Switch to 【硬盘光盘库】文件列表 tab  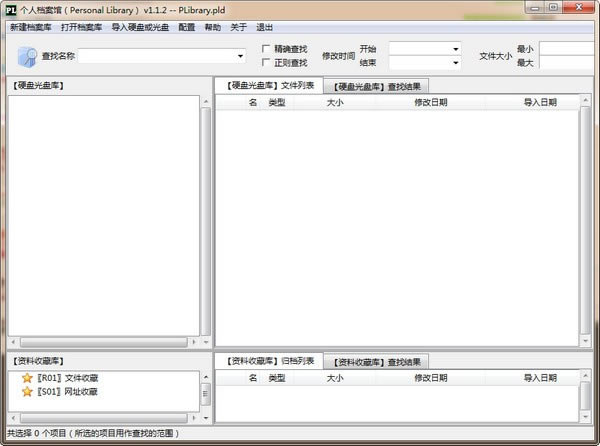[x=269, y=85]
